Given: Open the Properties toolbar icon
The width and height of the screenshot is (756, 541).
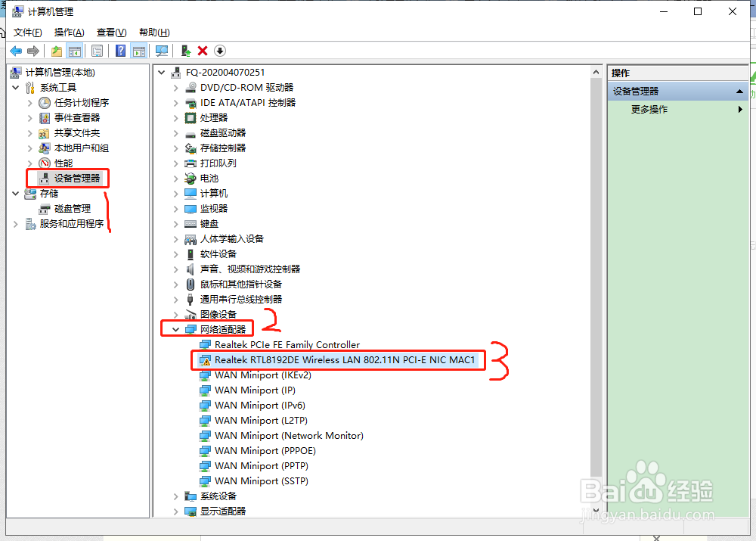Looking at the screenshot, I should [97, 51].
